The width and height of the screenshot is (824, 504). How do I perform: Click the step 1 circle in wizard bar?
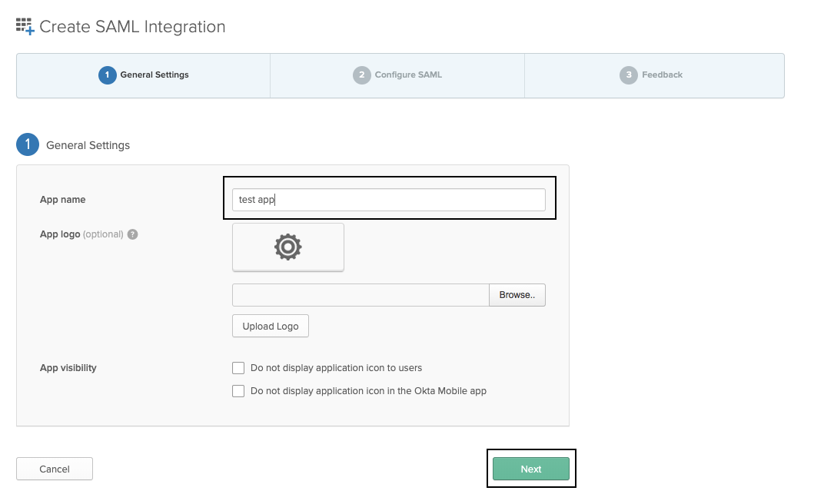point(107,75)
